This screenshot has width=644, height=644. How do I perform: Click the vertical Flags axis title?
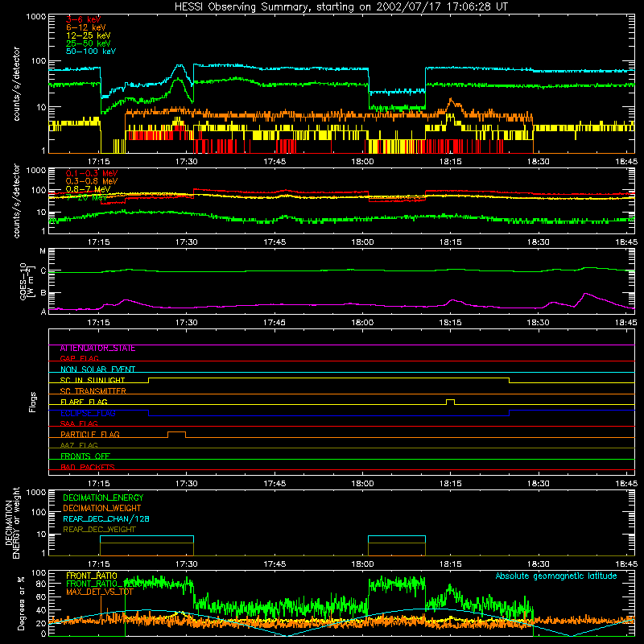coord(33,402)
